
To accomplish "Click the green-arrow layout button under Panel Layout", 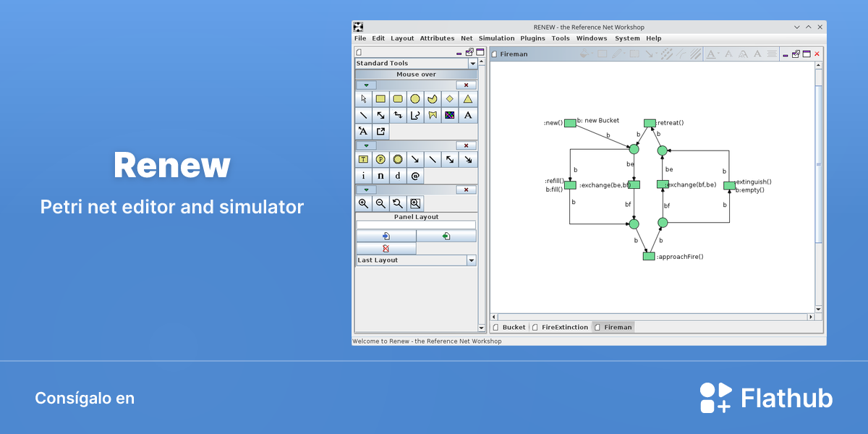I will 446,236.
